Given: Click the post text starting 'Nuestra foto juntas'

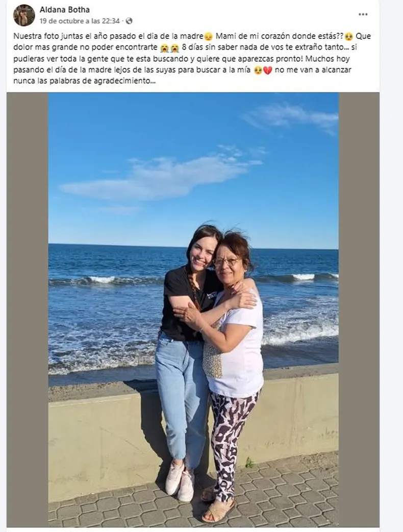Looking at the screenshot, I should point(192,58).
